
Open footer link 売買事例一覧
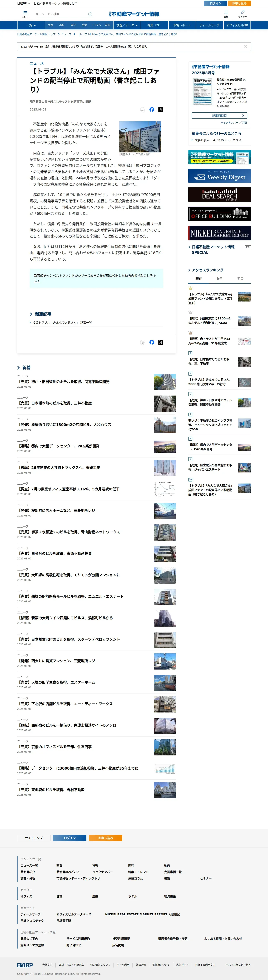[173, 872]
